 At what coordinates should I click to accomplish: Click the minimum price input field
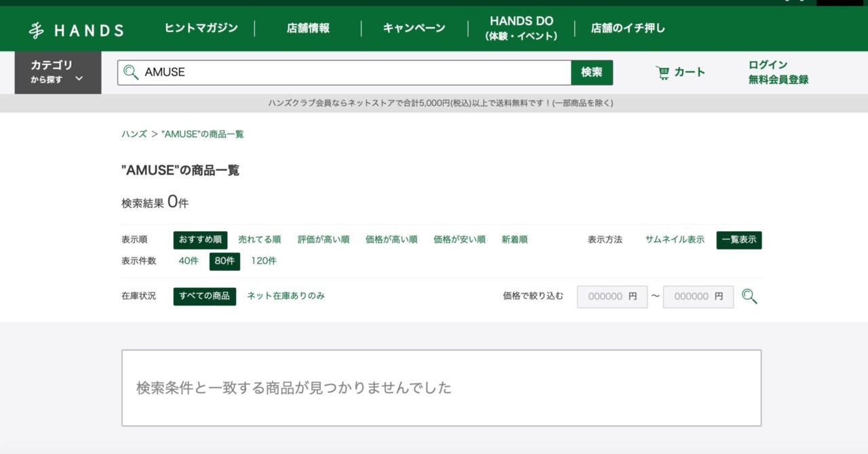pyautogui.click(x=612, y=297)
